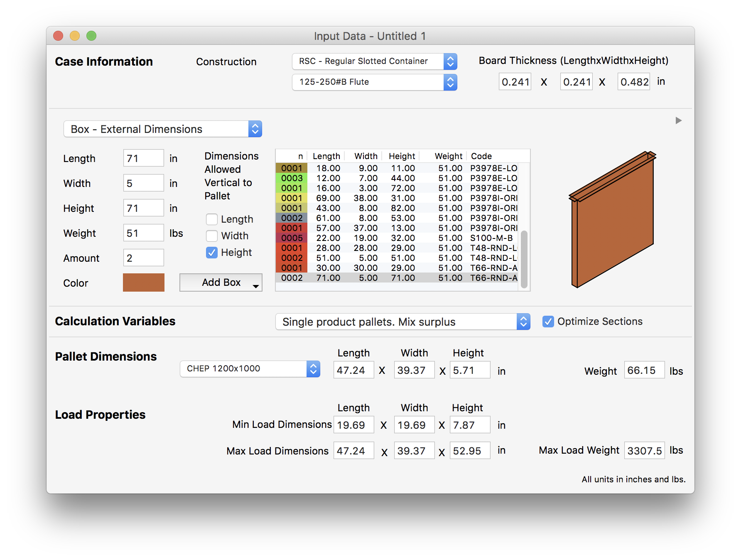741x560 pixels.
Task: Click Max Load Length field 47.24
Action: click(x=354, y=451)
